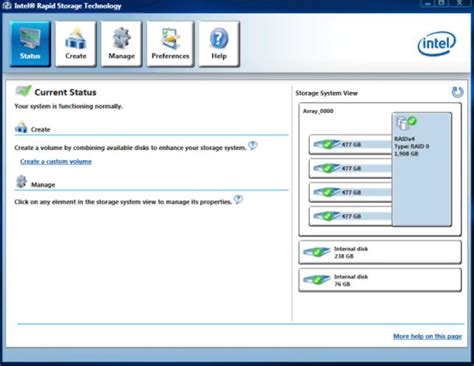This screenshot has height=366, width=474.
Task: Click the Type: RAID 0 text
Action: pyautogui.click(x=412, y=146)
